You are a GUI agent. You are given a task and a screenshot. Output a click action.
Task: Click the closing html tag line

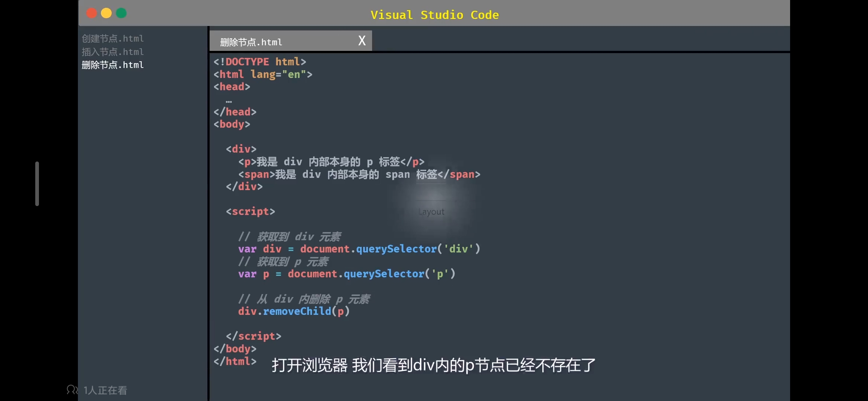[235, 361]
